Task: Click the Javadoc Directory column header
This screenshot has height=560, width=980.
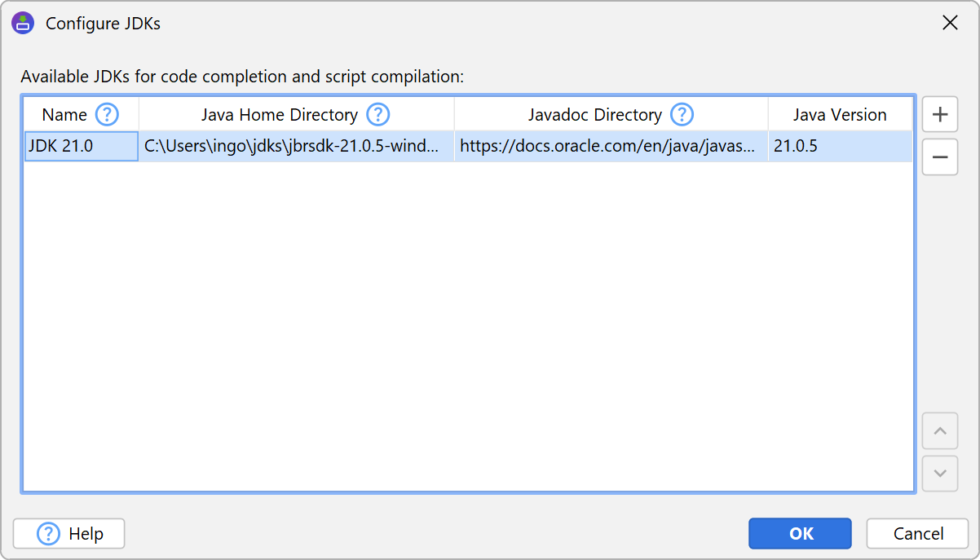Action: coord(594,115)
